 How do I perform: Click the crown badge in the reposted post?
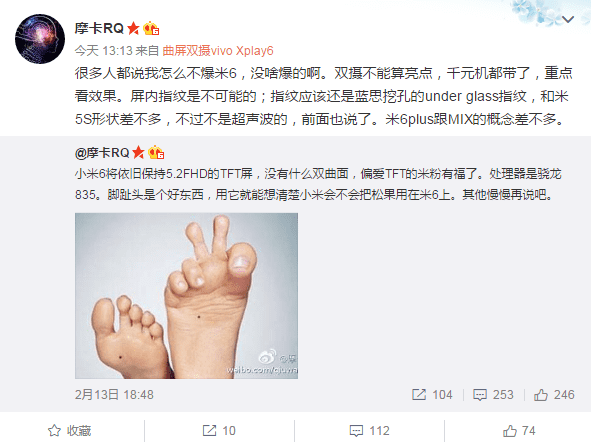pos(156,153)
